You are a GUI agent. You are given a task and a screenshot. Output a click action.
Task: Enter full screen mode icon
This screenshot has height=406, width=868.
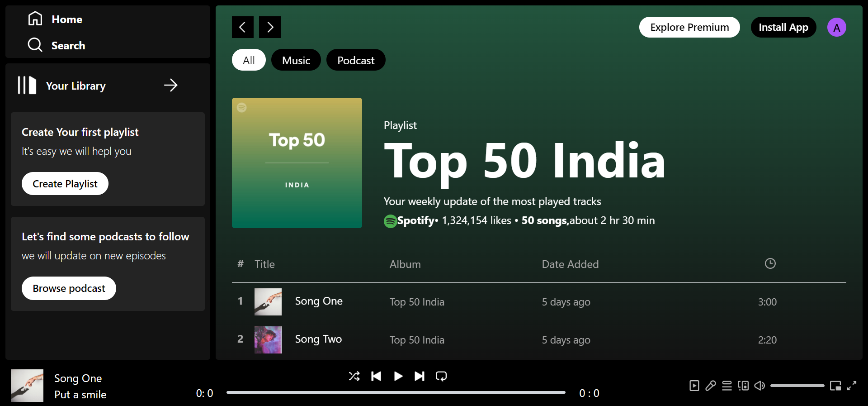852,386
